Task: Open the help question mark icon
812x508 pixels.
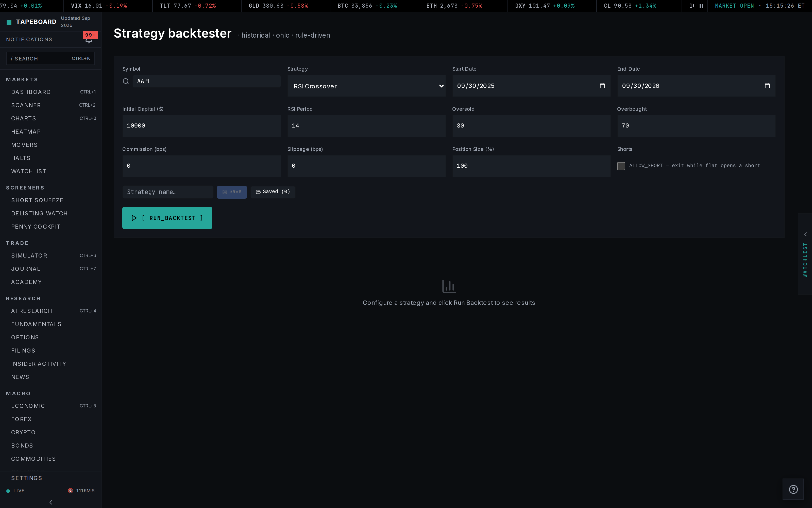Action: pyautogui.click(x=793, y=489)
